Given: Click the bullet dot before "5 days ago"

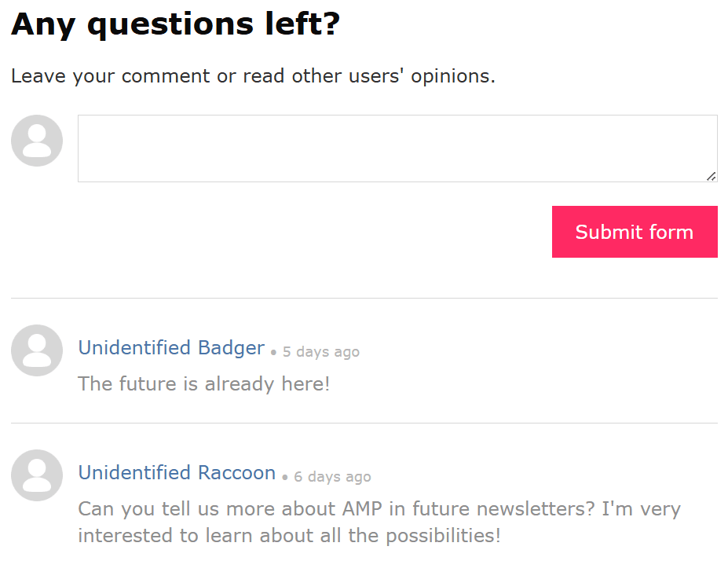Looking at the screenshot, I should coord(273,353).
